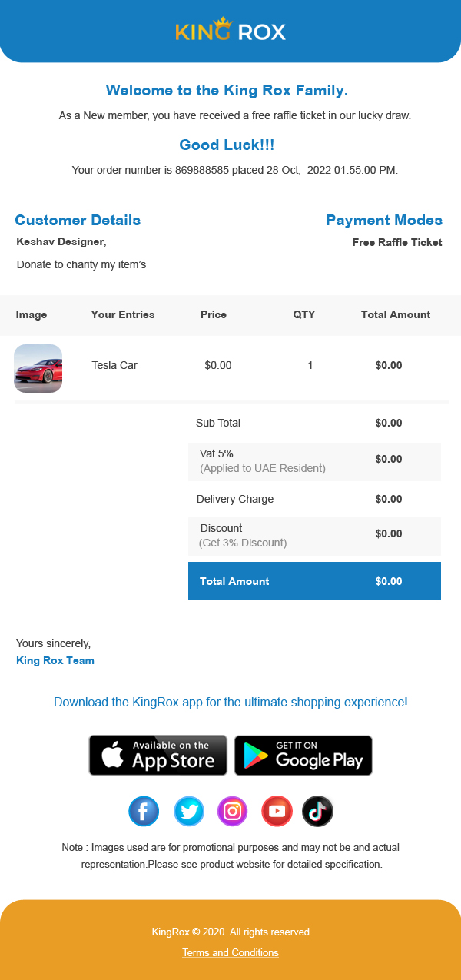The width and height of the screenshot is (461, 980).
Task: Click the King Rox Team signature
Action: coord(55,660)
